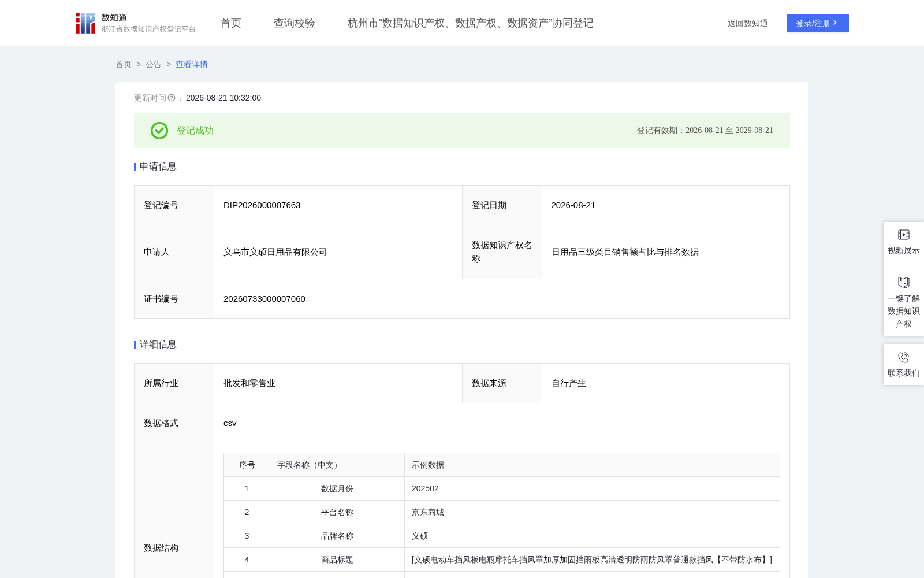Click the help icon beside 更新时间

[x=172, y=98]
